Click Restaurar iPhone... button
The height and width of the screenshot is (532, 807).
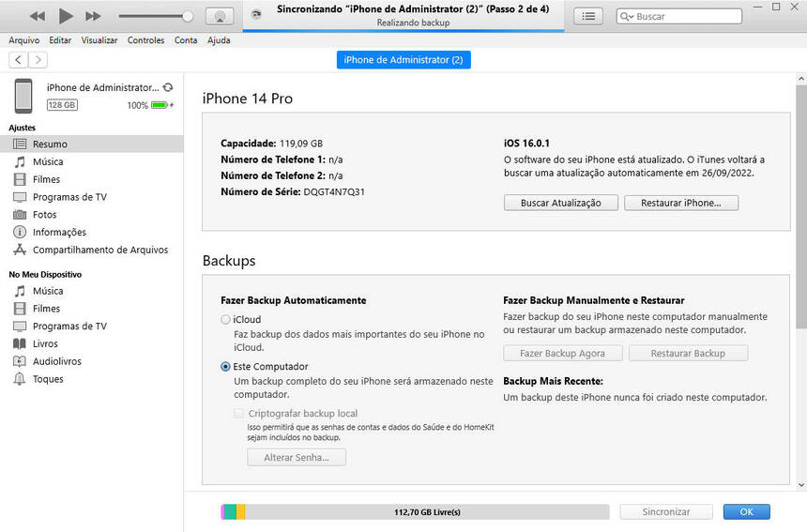click(x=681, y=203)
